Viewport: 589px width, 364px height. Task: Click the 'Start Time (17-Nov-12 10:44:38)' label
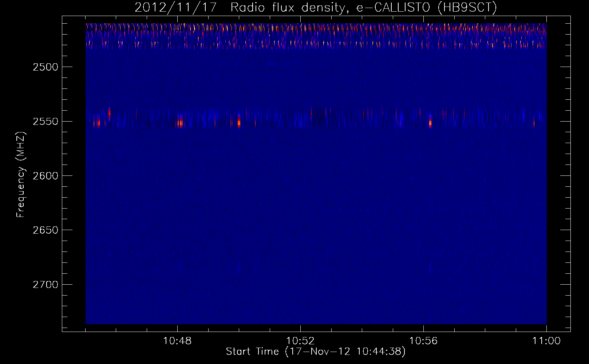(x=316, y=352)
